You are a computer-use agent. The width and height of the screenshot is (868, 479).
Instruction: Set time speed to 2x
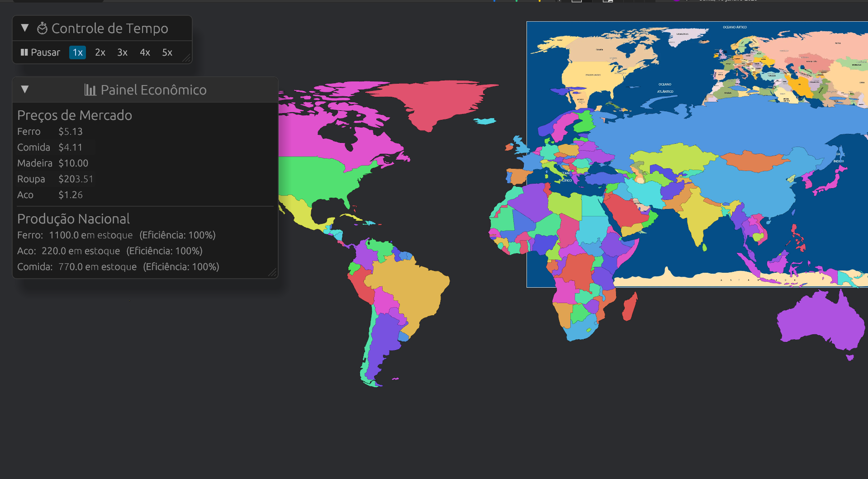[100, 52]
